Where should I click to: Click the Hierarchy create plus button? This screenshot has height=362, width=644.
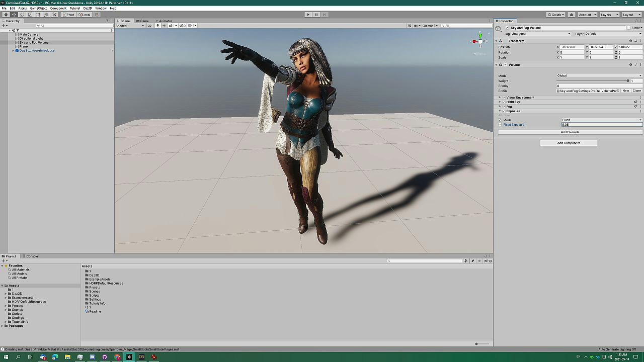click(x=4, y=26)
